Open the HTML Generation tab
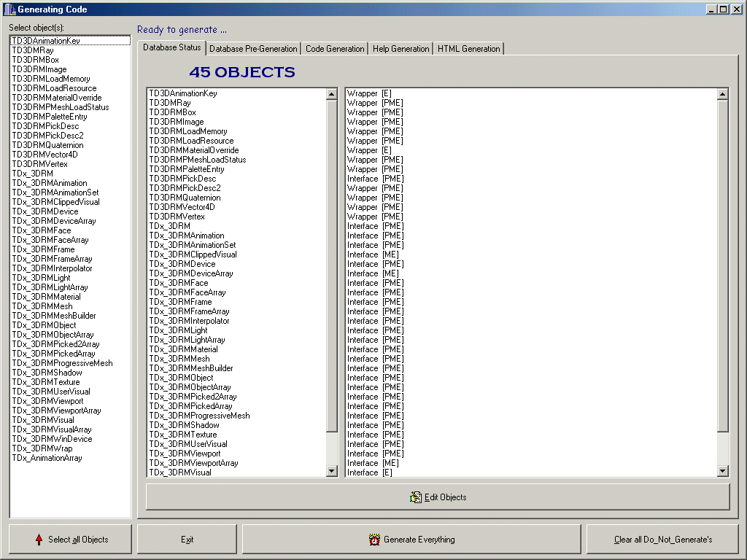The image size is (747, 560). (x=468, y=49)
